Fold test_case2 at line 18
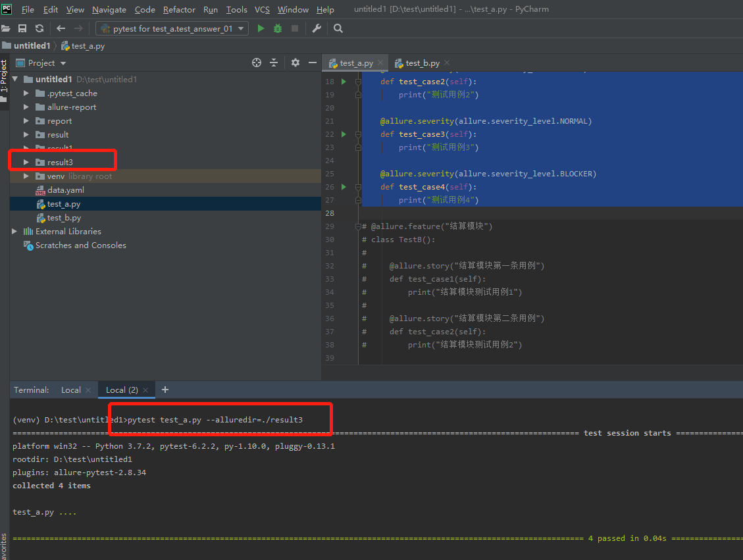Screen dimensions: 743x560 (x=358, y=82)
